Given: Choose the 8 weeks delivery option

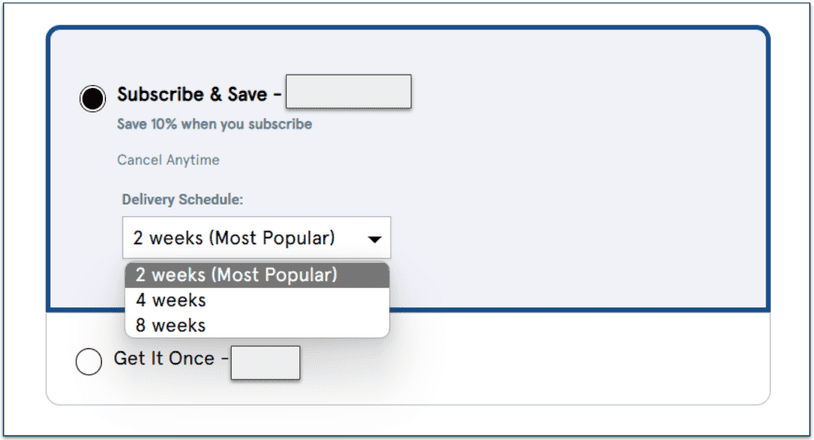Looking at the screenshot, I should 171,325.
